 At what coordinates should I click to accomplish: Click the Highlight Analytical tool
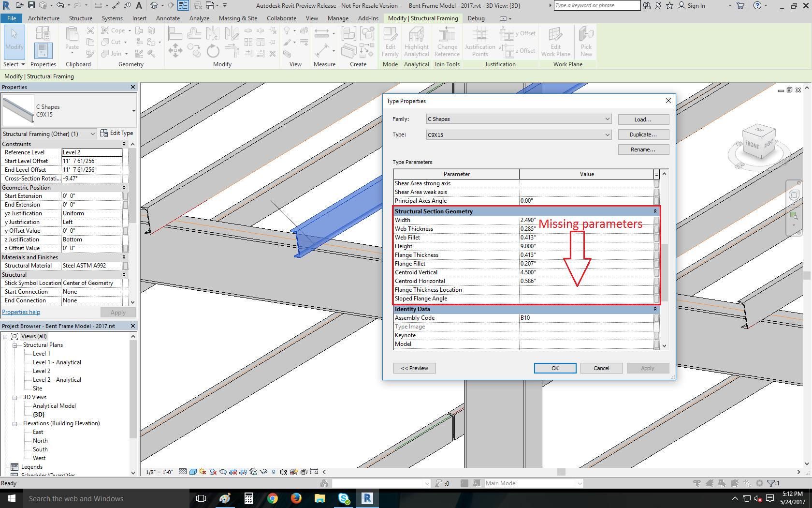416,42
